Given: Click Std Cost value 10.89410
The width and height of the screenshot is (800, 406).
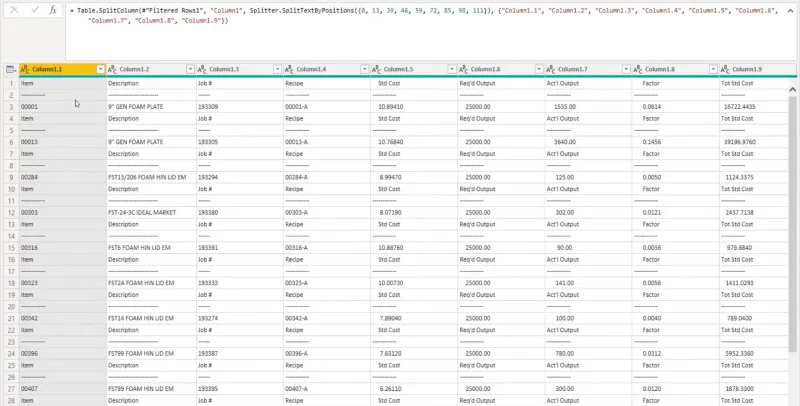Looking at the screenshot, I should [414, 107].
